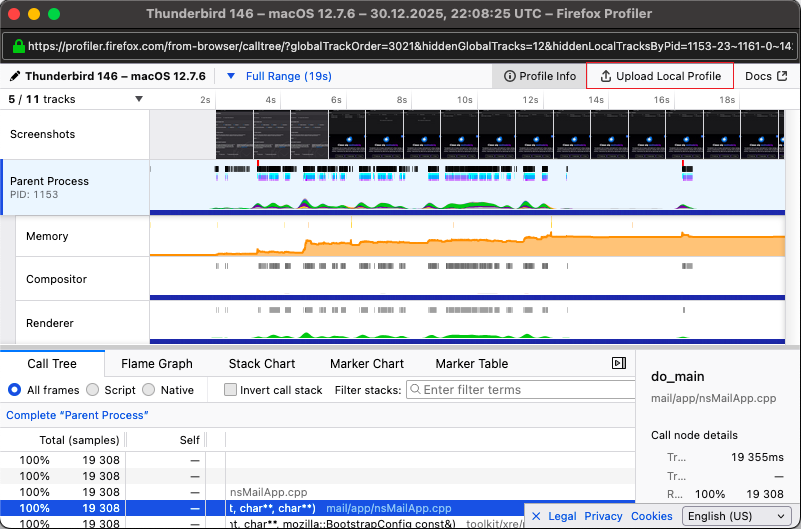Click the do_main sidebar title
Viewport: 802px width, 531px height.
[x=677, y=377]
